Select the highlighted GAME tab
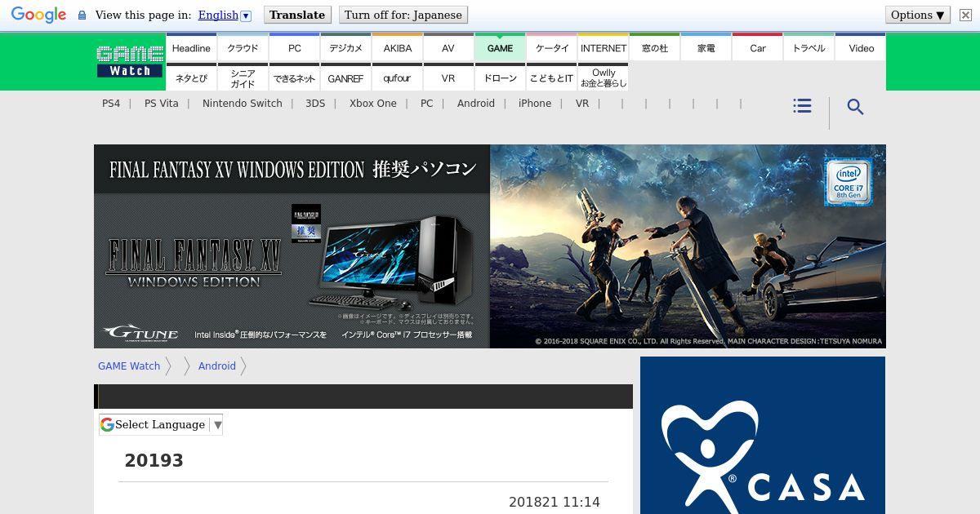This screenshot has height=514, width=980. [500, 48]
